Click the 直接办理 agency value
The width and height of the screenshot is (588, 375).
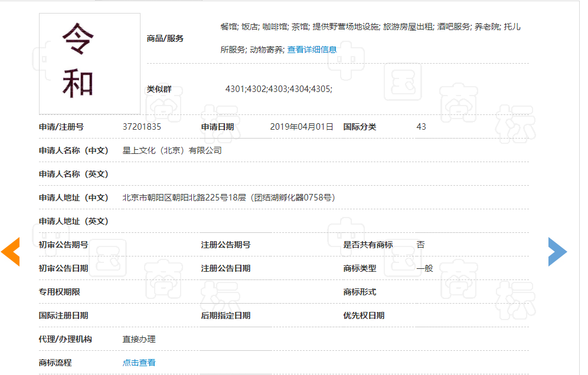[139, 339]
